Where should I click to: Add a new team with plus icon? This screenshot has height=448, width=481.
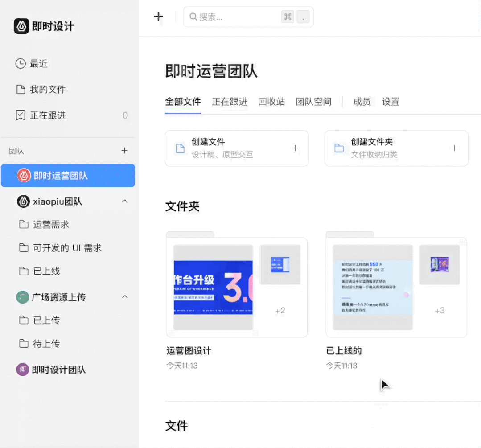point(124,151)
